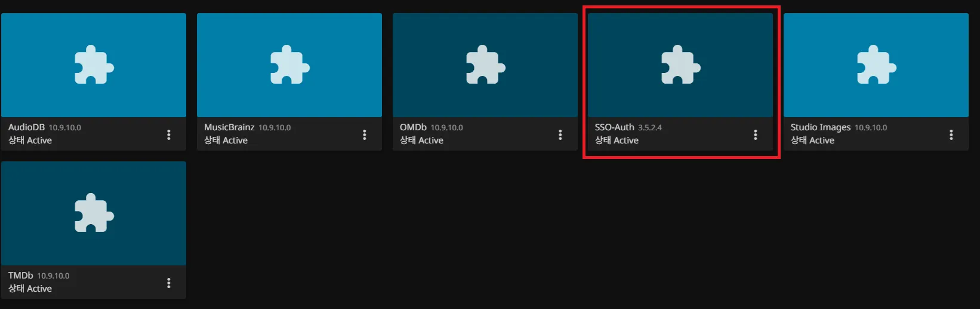
Task: Click the TMDb plugin puzzle icon
Action: point(94,213)
